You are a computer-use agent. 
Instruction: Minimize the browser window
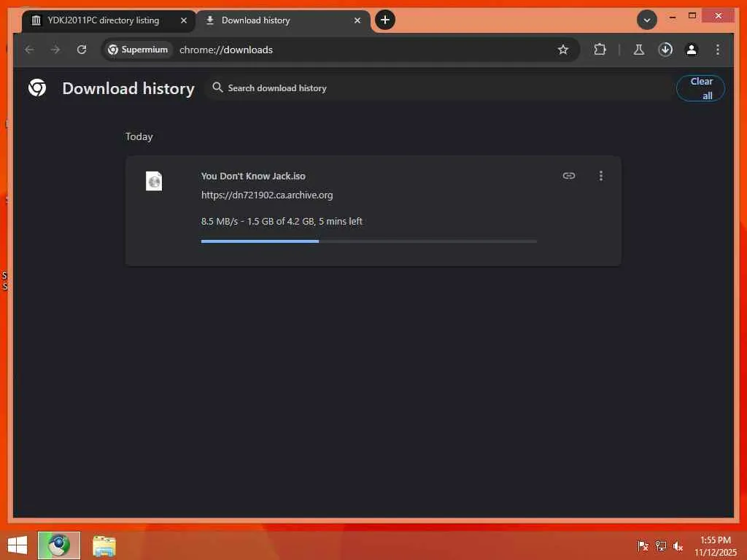(672, 17)
